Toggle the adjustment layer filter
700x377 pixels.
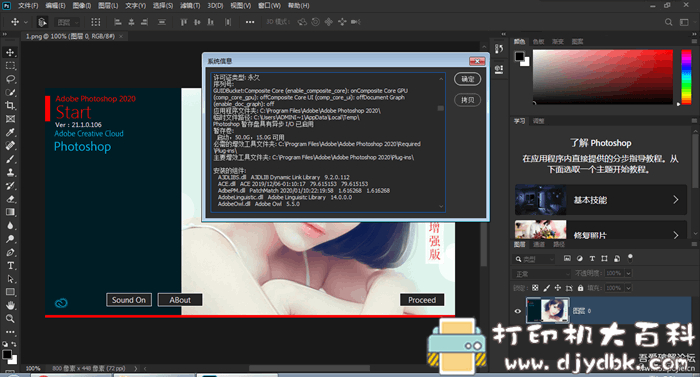coord(579,258)
